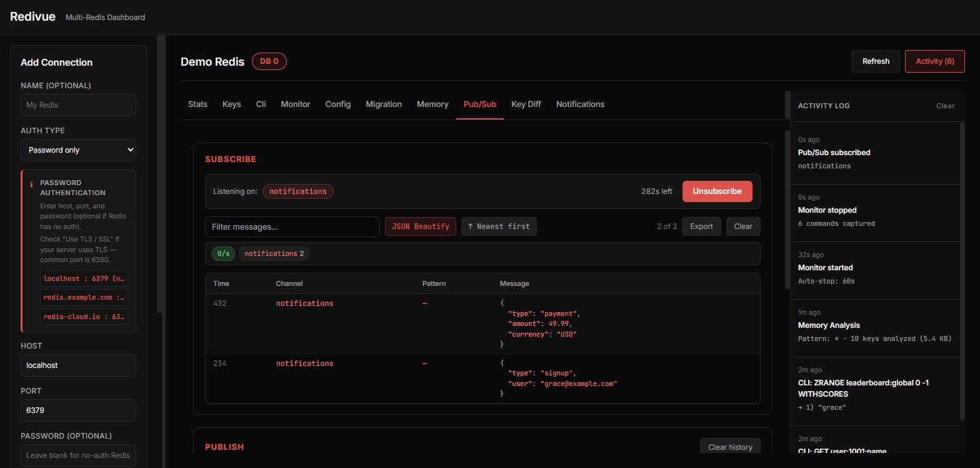Click the Host input field
Screen dimensions: 980x468
click(78, 365)
